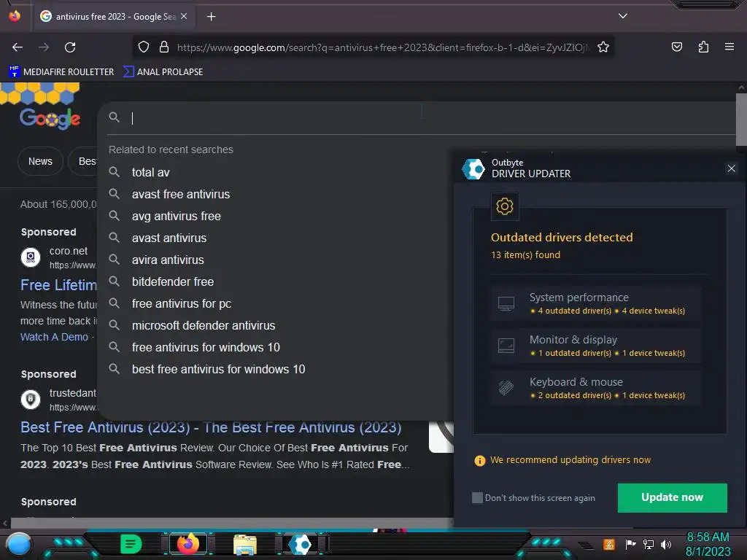Screen dimensions: 747x560
Task: Click the vertical page scrollbar thumb
Action: point(741,119)
